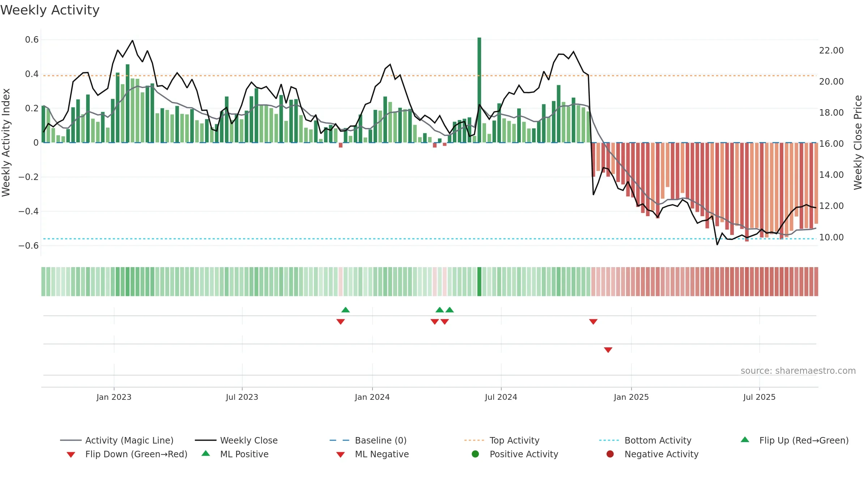Click the source: sharemaestro.com text
868x488 pixels.
[x=798, y=371]
